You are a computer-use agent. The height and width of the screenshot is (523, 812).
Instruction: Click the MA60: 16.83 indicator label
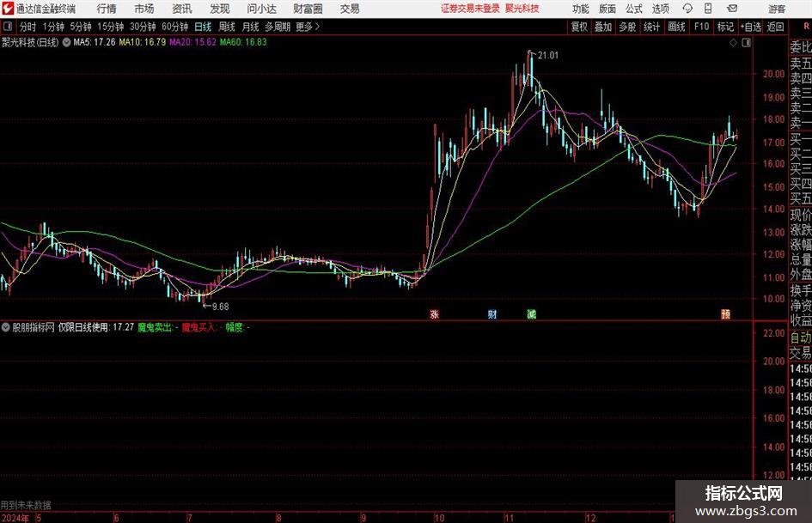(x=243, y=42)
